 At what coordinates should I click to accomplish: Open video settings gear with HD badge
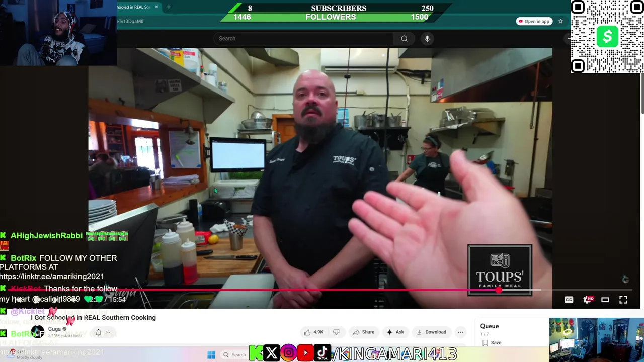point(588,300)
